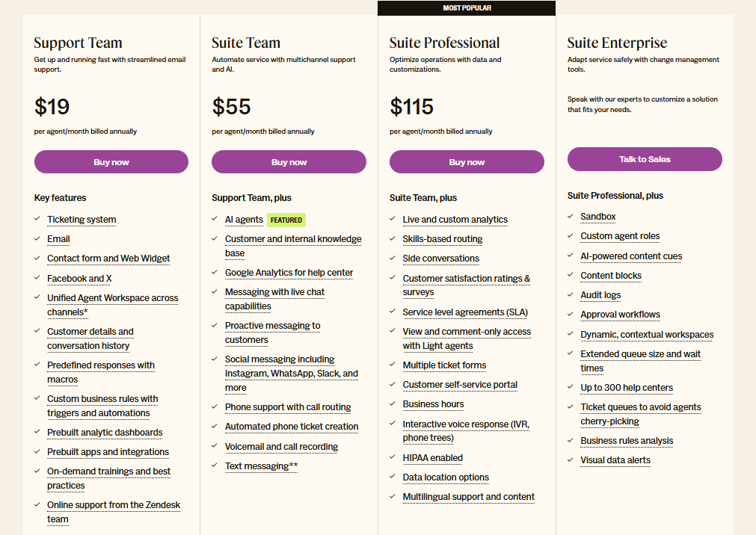
Task: Open the Ticketing system feature link
Action: point(81,220)
